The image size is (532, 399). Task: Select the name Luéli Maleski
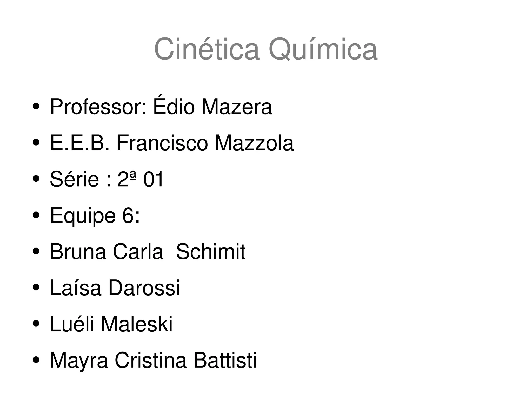[x=111, y=323]
